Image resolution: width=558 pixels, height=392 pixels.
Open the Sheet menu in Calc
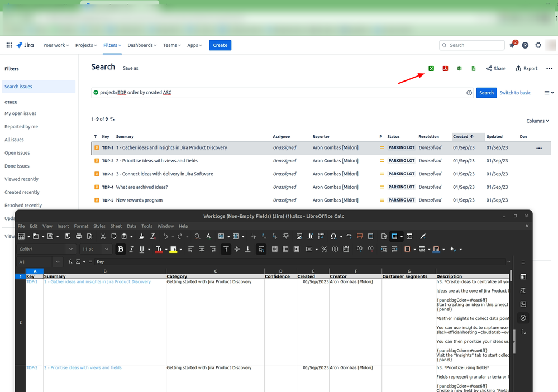[116, 226]
